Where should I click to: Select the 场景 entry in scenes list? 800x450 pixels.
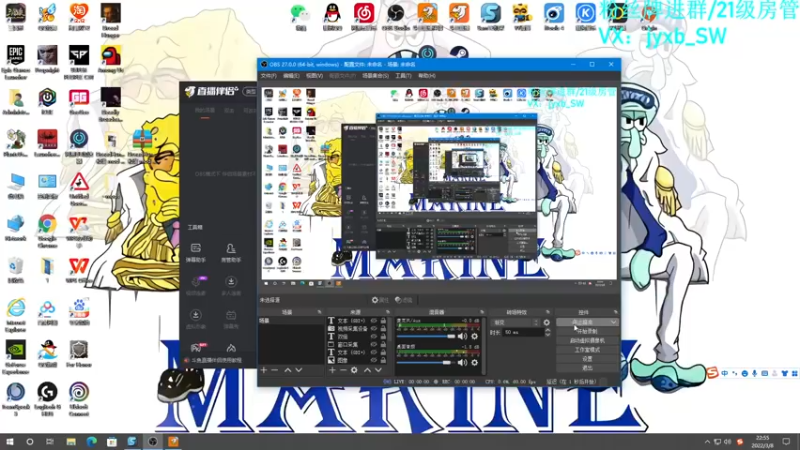[291, 320]
